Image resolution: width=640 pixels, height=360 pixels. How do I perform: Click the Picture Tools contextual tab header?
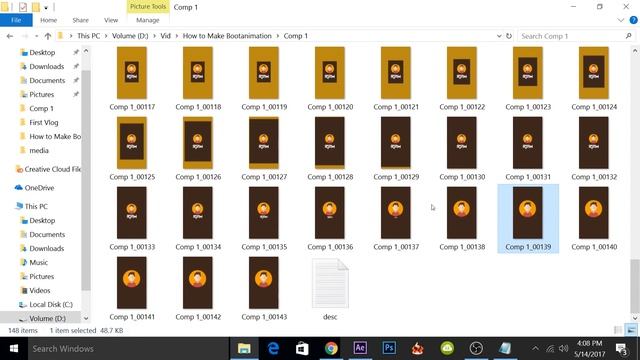tap(148, 7)
